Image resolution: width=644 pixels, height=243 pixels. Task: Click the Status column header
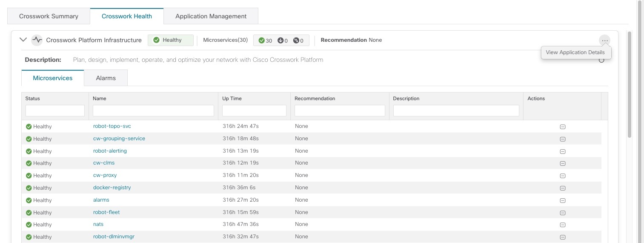coord(32,98)
